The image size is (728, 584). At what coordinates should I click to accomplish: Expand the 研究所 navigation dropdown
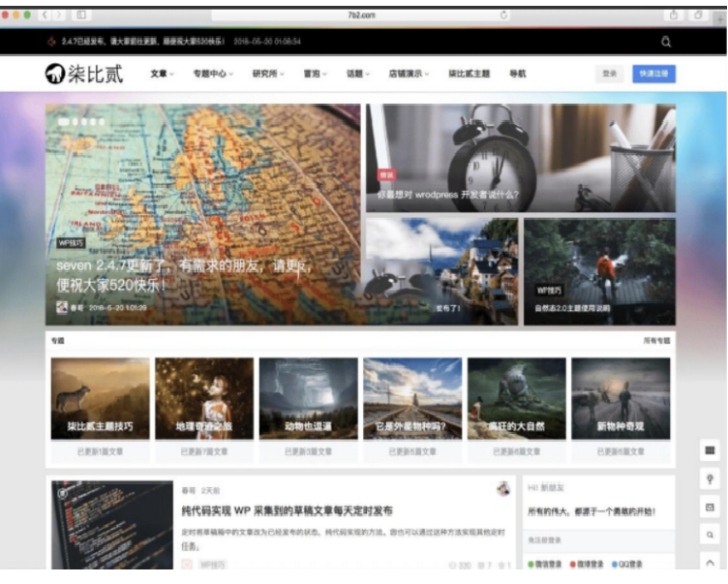tap(268, 74)
